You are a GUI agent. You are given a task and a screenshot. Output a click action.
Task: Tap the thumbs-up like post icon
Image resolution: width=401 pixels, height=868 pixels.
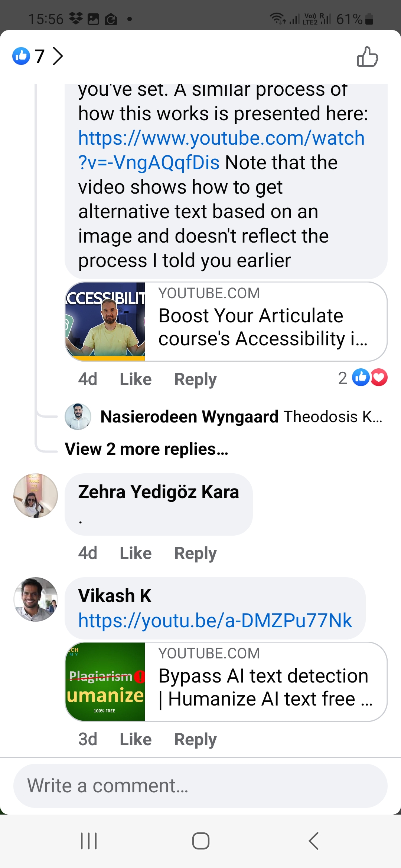[x=367, y=56]
